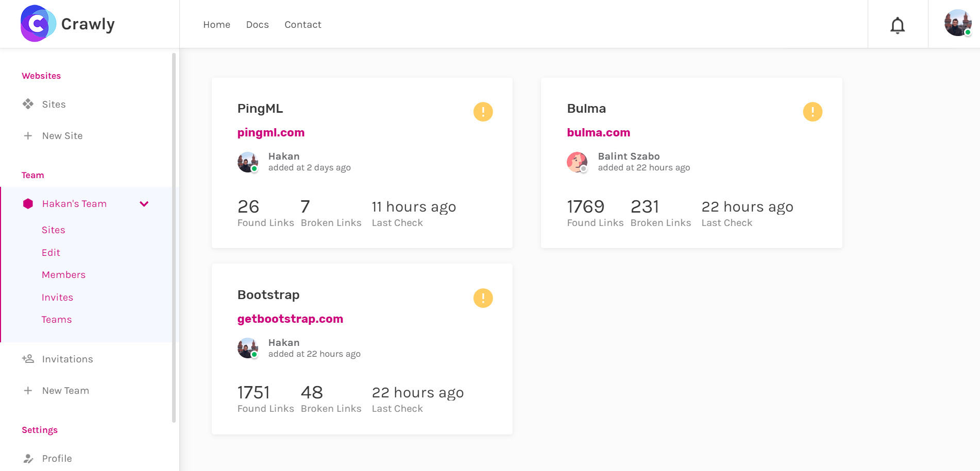Go to the Contact navigation item
Viewport: 980px width, 471px height.
303,25
